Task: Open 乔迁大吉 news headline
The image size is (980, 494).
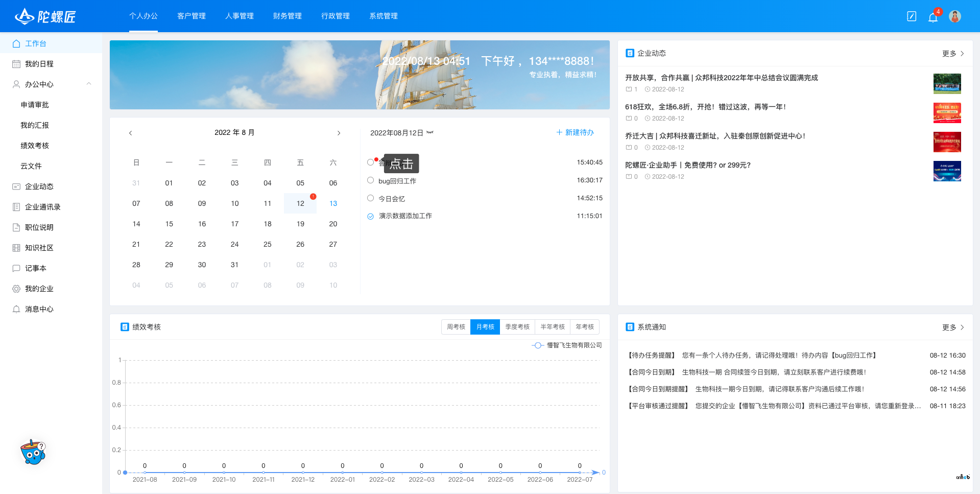Action: (x=715, y=136)
